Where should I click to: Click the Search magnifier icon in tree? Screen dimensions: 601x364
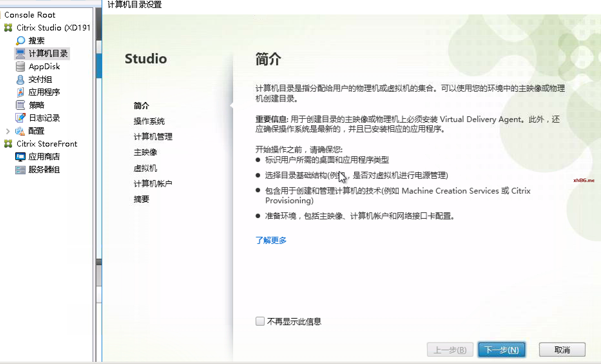[x=20, y=40]
